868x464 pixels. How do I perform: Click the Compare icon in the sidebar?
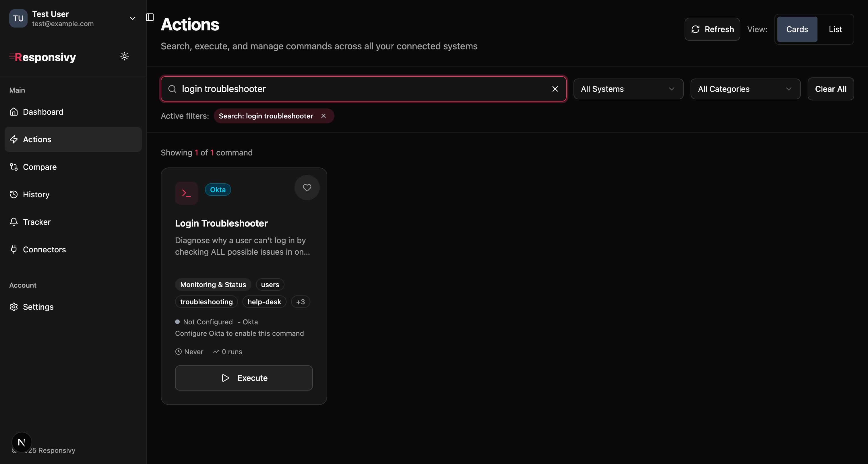point(14,167)
